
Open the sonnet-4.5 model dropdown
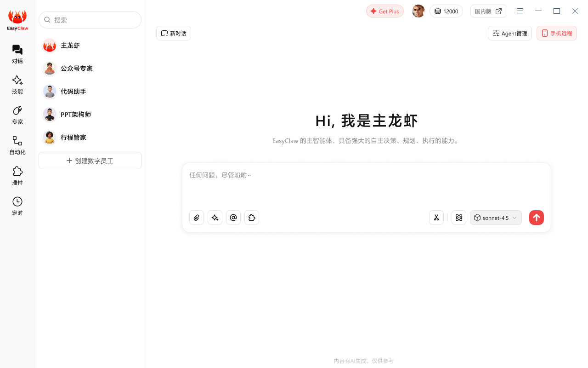click(x=496, y=218)
